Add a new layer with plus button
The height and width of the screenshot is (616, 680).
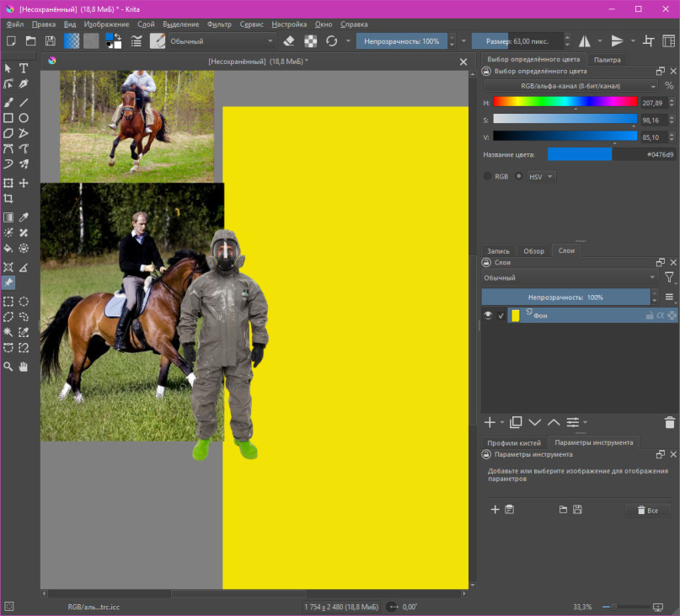tap(490, 422)
